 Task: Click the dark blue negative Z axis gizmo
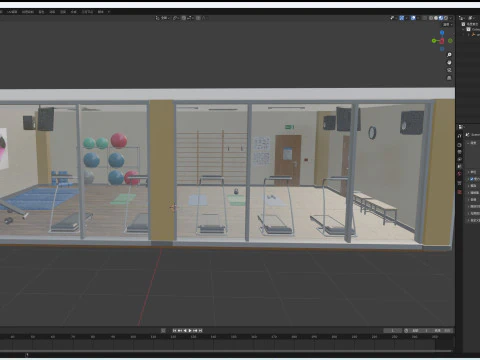(442, 49)
